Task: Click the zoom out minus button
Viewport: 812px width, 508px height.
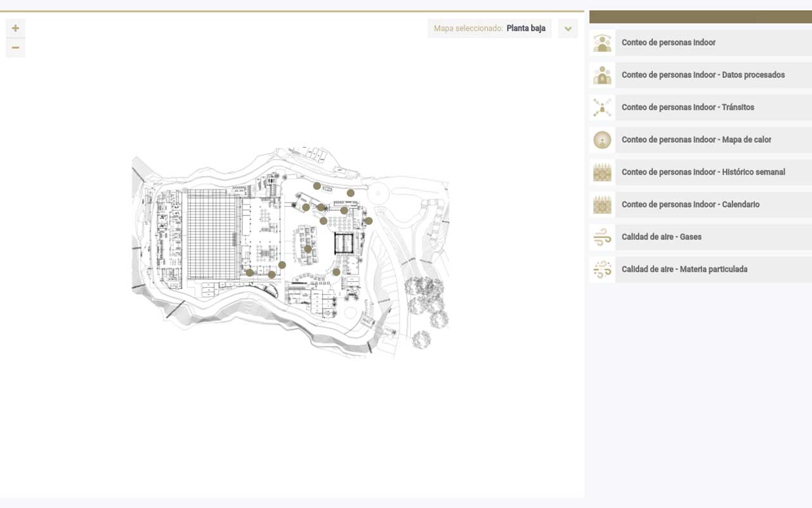Action: pyautogui.click(x=15, y=48)
